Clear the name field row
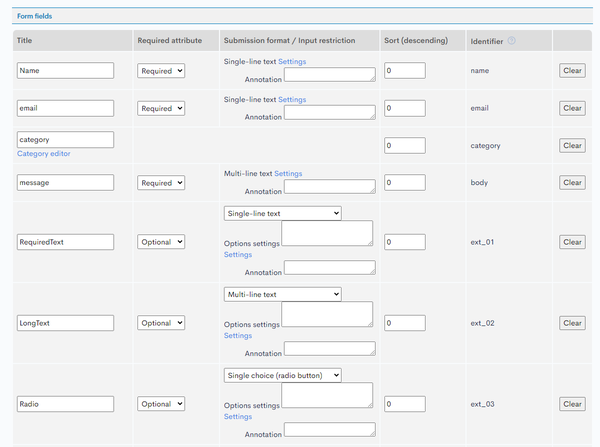This screenshot has width=600, height=447. [x=572, y=70]
